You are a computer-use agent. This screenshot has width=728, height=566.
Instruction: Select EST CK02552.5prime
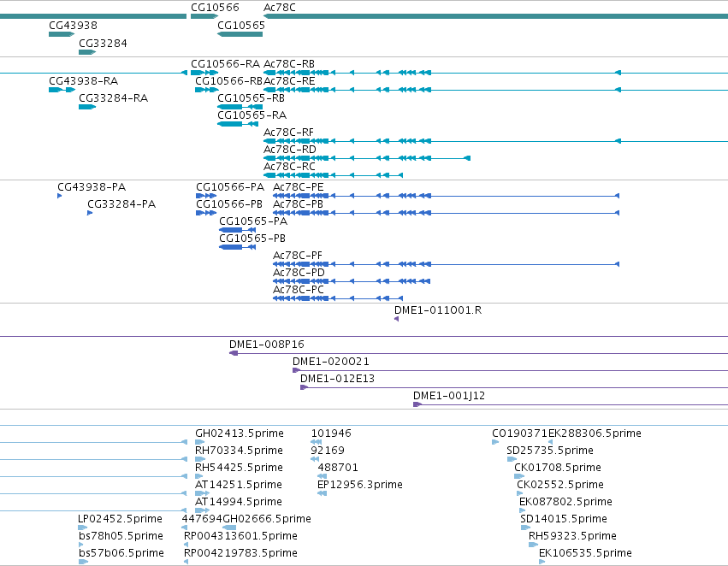(x=560, y=485)
